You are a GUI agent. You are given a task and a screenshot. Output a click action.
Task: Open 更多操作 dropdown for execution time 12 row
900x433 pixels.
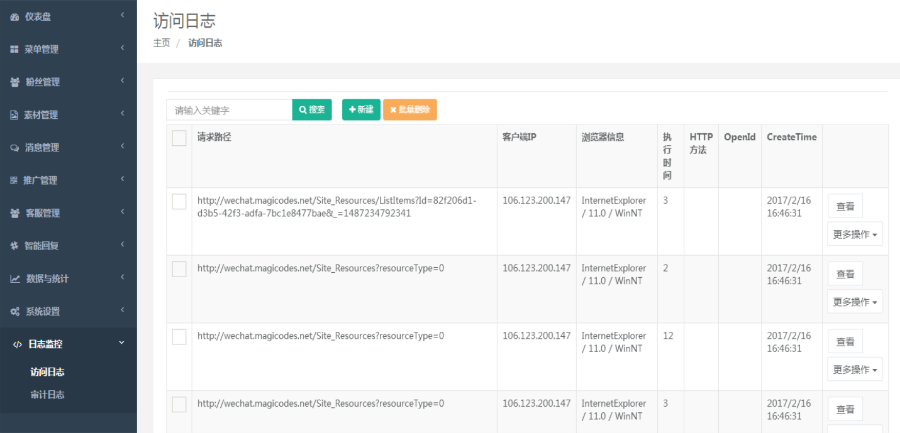coord(855,369)
